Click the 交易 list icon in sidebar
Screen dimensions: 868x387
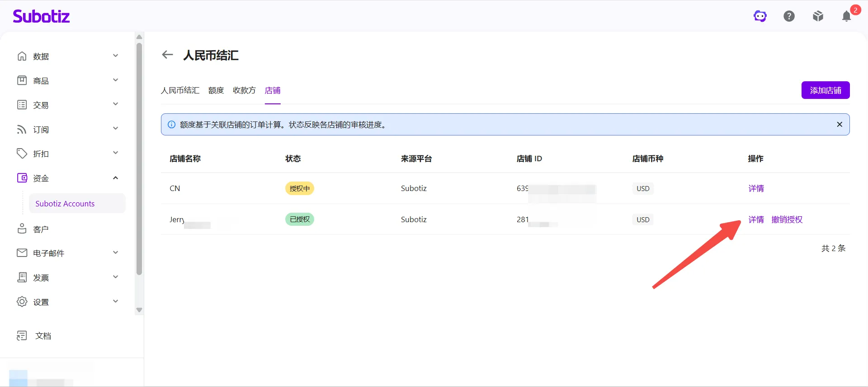[x=22, y=105]
